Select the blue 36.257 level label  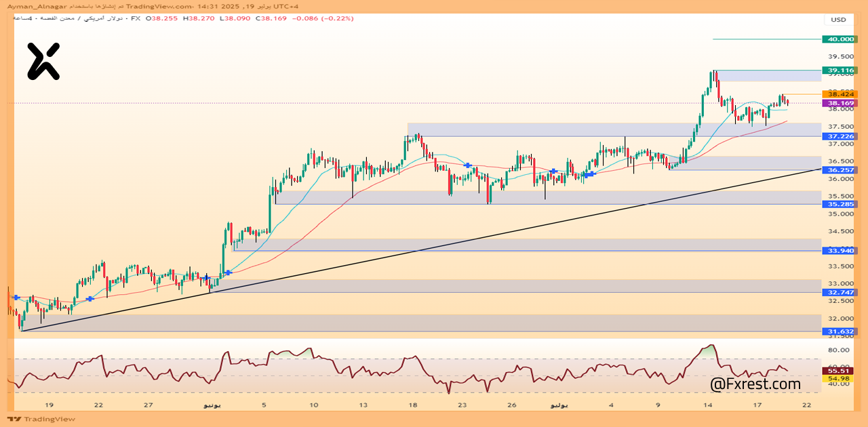[840, 169]
